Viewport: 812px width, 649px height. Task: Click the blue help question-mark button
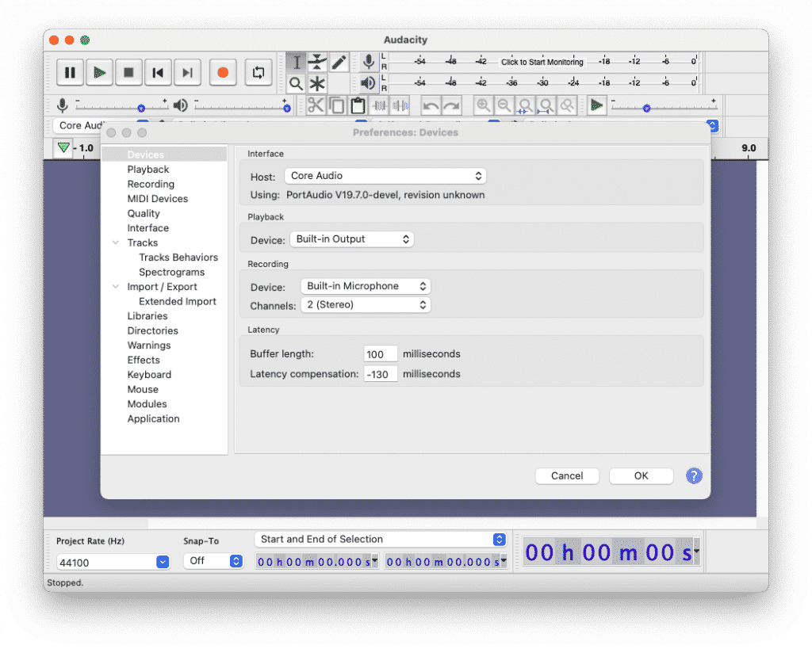[x=694, y=475]
